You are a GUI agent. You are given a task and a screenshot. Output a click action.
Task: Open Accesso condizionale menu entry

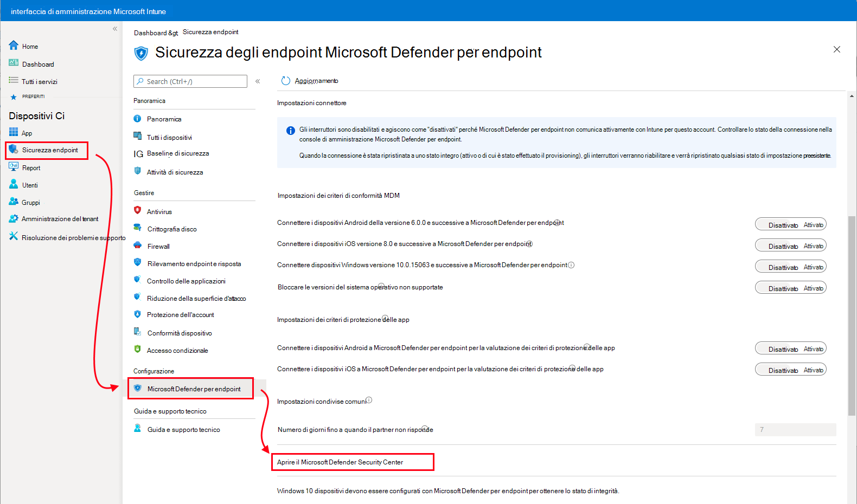point(177,351)
